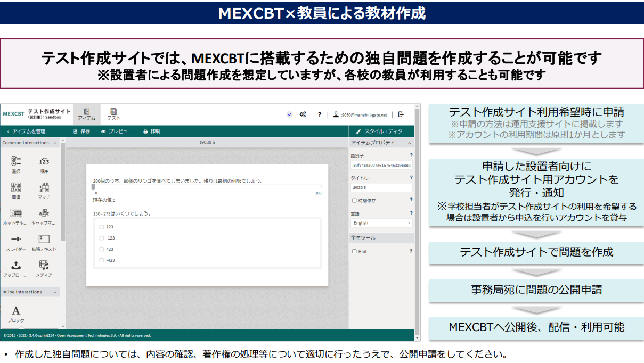Image resolution: width=644 pixels, height=363 pixels.
Task: Click the タイトル input field t9030 5
Action: tap(381, 187)
